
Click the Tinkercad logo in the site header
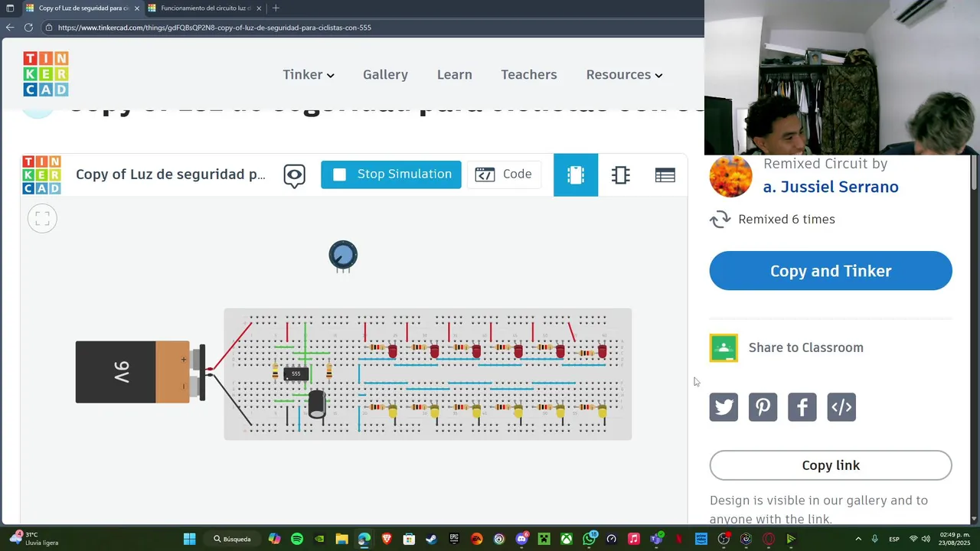pos(46,74)
